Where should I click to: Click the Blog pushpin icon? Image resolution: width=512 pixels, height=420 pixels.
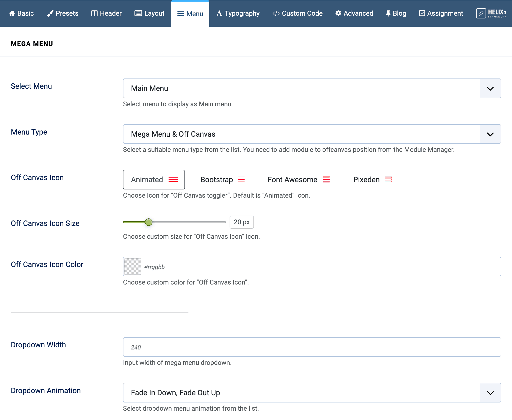388,13
